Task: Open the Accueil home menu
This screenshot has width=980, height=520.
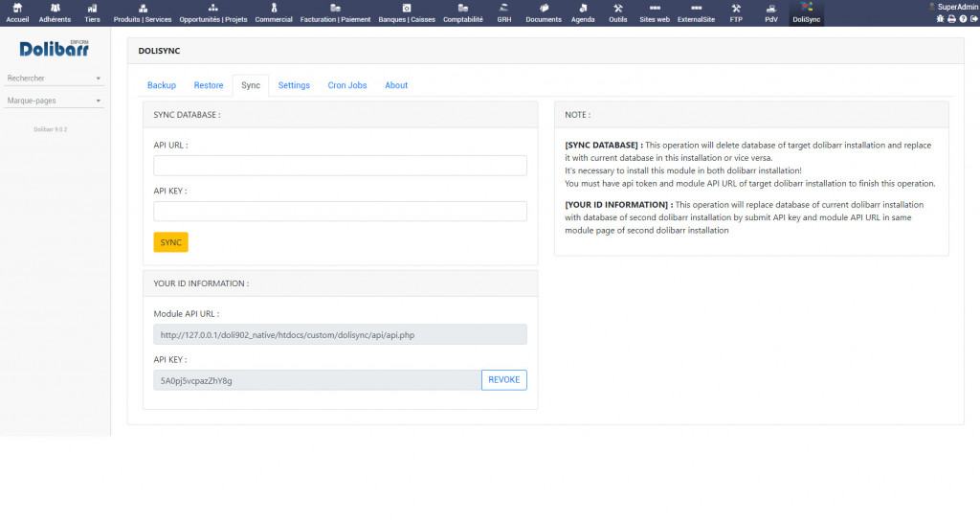Action: click(17, 13)
